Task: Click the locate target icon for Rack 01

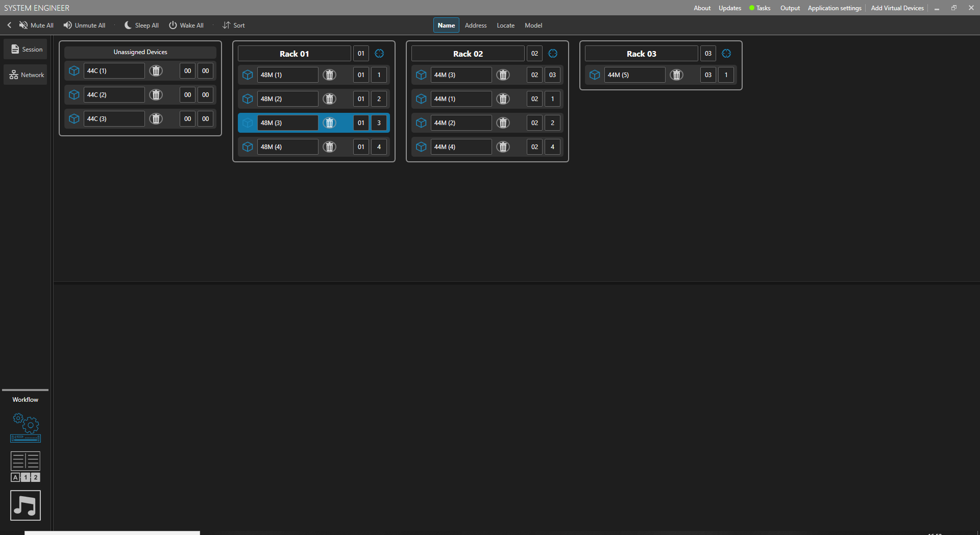Action: (x=379, y=54)
